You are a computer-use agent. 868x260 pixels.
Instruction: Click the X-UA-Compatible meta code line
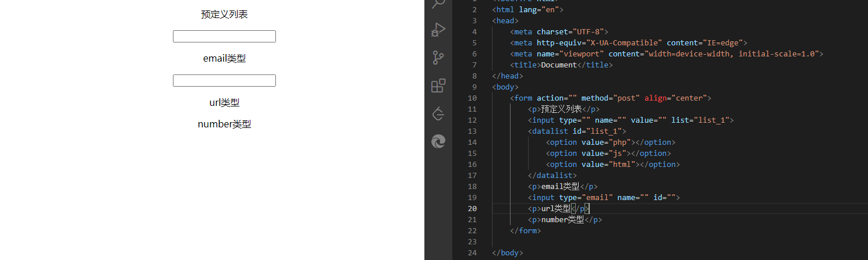coord(628,43)
